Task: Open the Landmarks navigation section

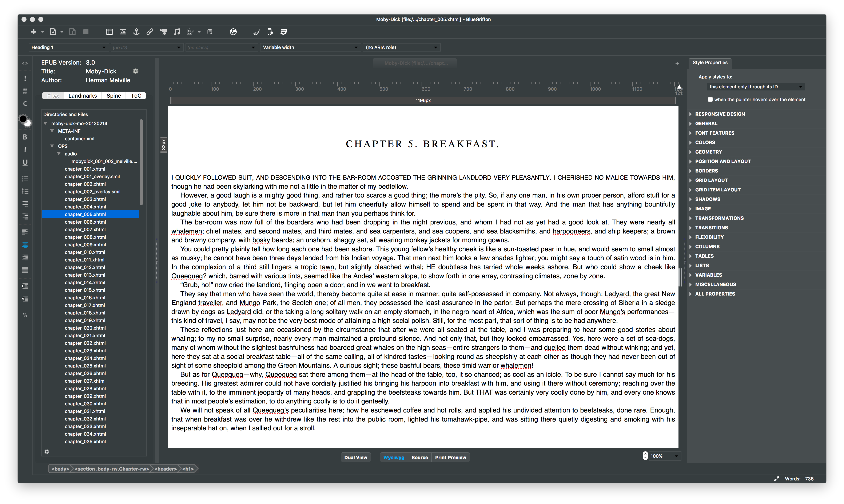Action: [83, 95]
